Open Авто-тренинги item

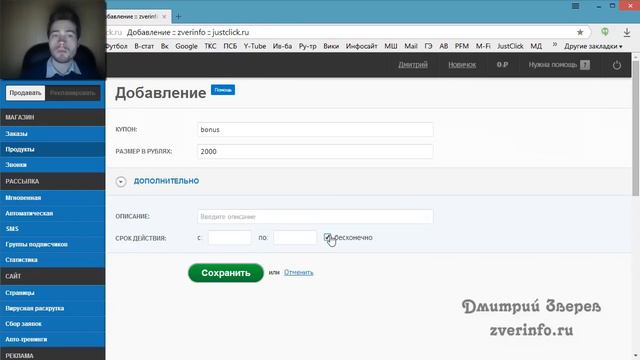click(53, 339)
